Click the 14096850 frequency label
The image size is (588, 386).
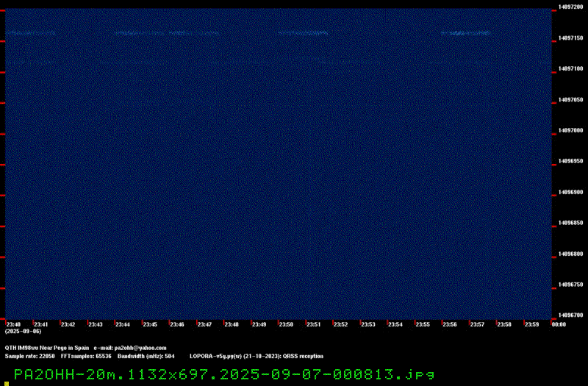571,223
